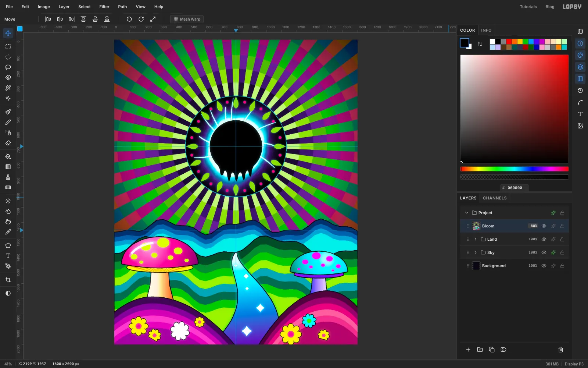Expand the Sky group
The width and height of the screenshot is (588, 368).
[476, 252]
